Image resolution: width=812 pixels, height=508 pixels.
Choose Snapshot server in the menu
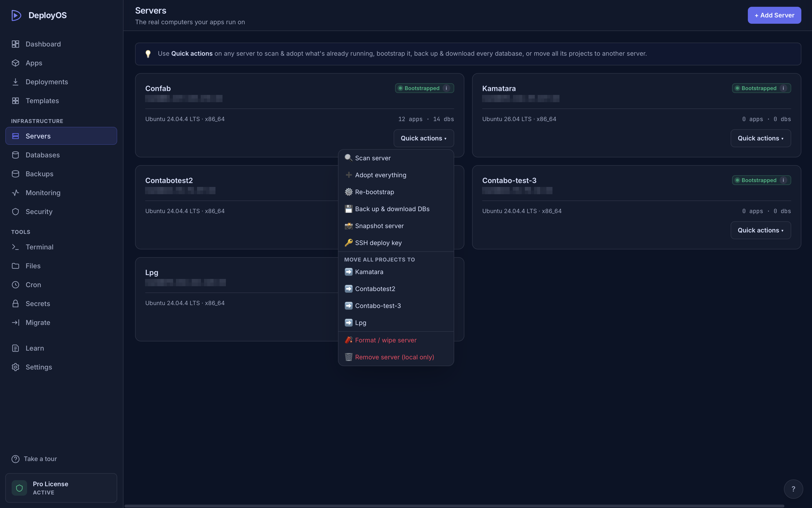point(396,226)
